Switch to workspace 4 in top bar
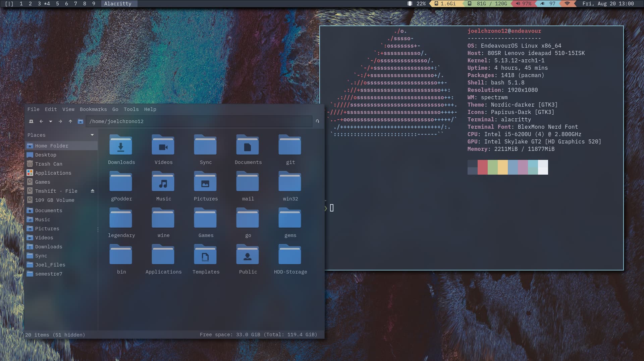The height and width of the screenshot is (361, 644). tap(47, 4)
